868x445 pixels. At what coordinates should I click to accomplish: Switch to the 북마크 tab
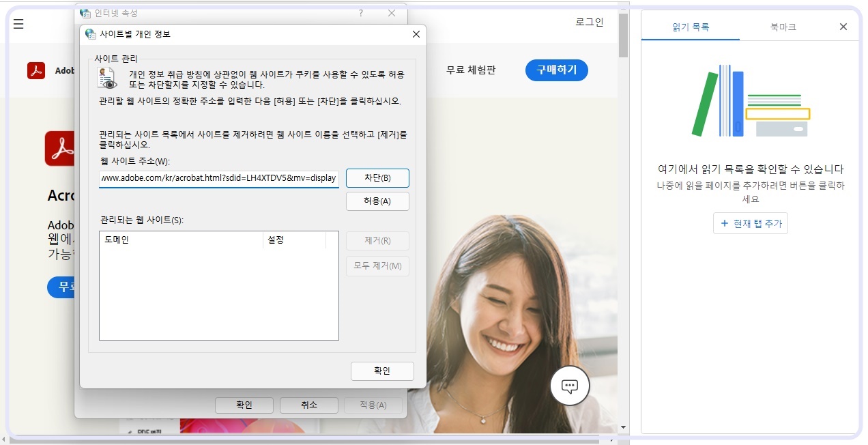[783, 27]
